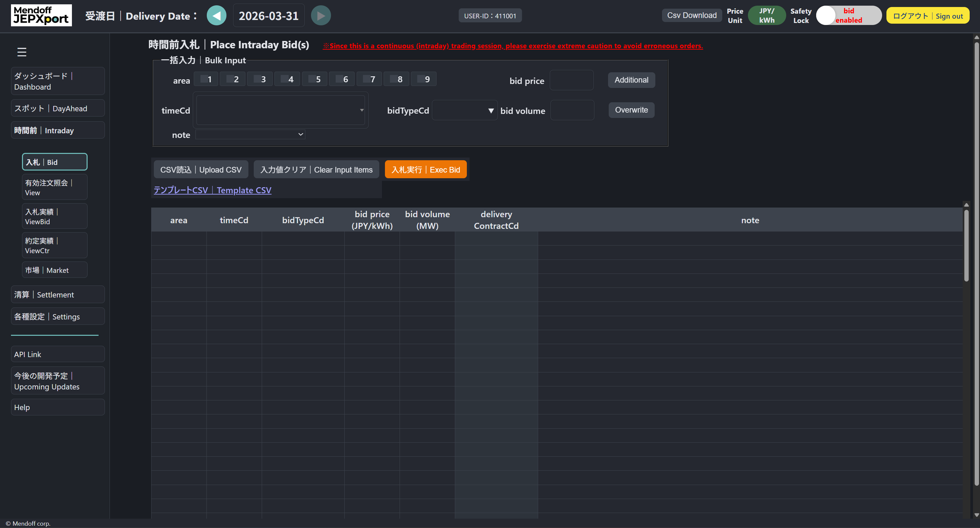Open the timeCd dropdown
This screenshot has height=528, width=980.
tap(280, 110)
